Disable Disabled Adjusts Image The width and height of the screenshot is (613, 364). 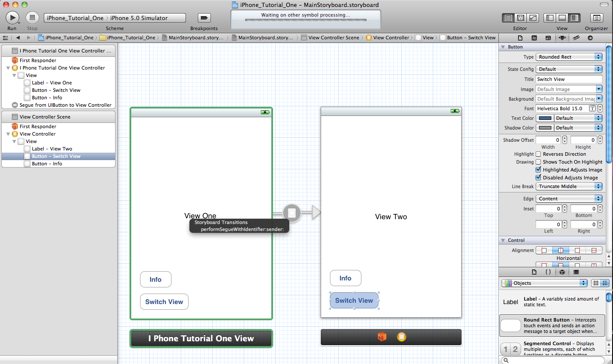[x=538, y=178]
